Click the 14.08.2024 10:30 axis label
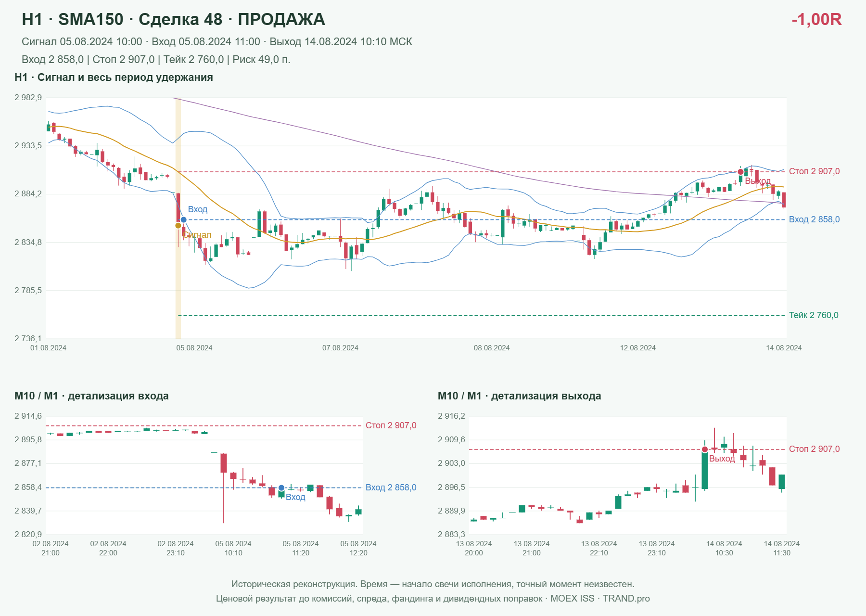Screen dimensions: 866x616 724,548
